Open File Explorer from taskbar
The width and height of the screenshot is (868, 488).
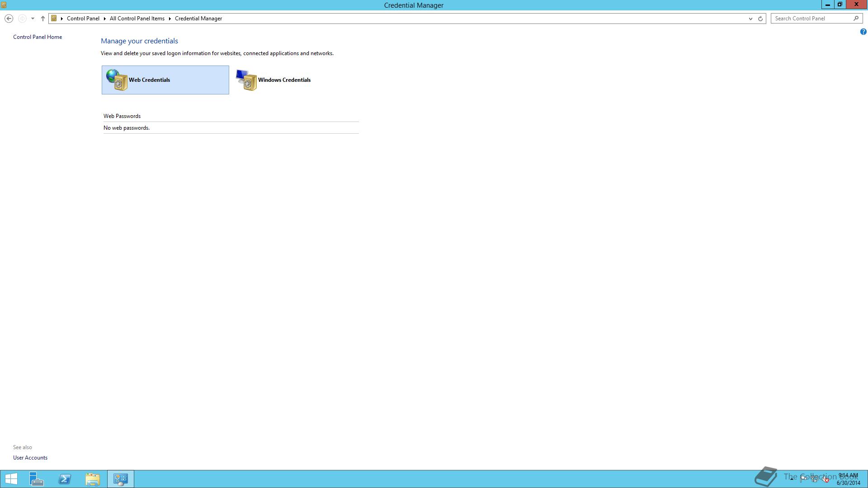93,479
